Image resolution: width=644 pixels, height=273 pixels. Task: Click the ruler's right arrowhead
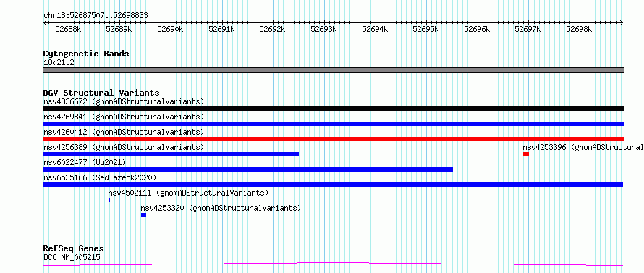click(622, 23)
